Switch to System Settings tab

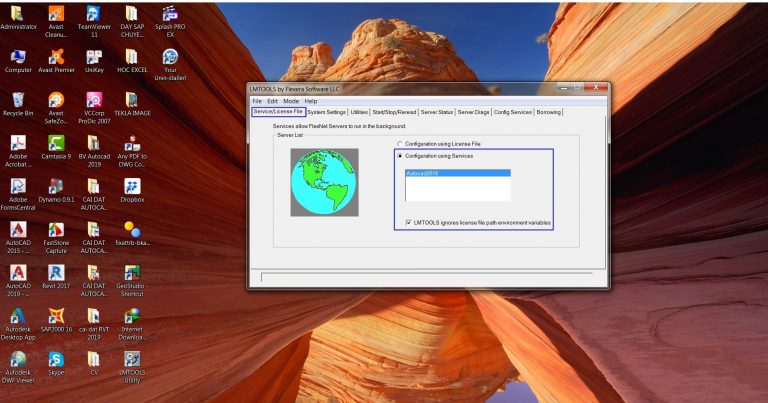326,112
